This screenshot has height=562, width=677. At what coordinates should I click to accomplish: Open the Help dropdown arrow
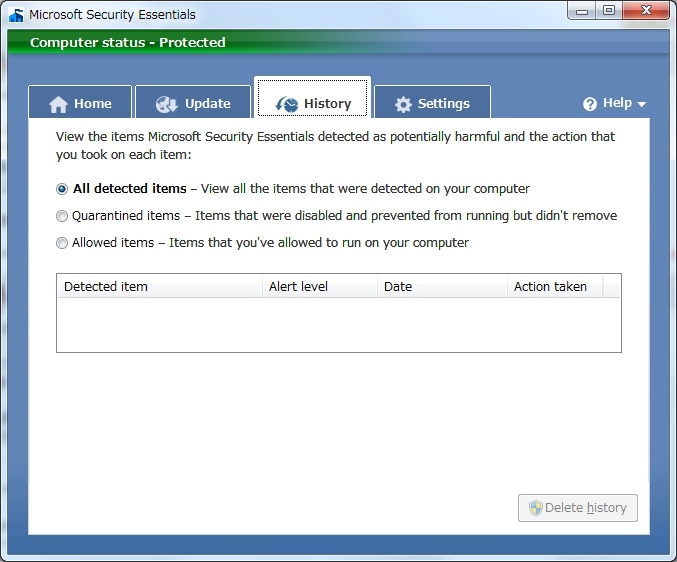pyautogui.click(x=642, y=104)
